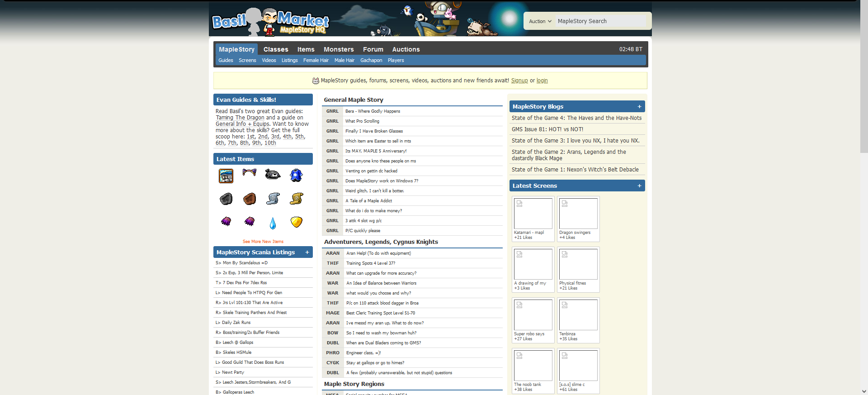Select the black whale hat item
The height and width of the screenshot is (395, 868).
[273, 175]
